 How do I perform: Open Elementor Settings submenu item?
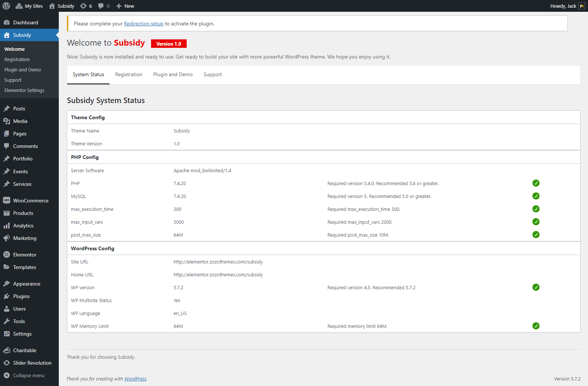[24, 91]
